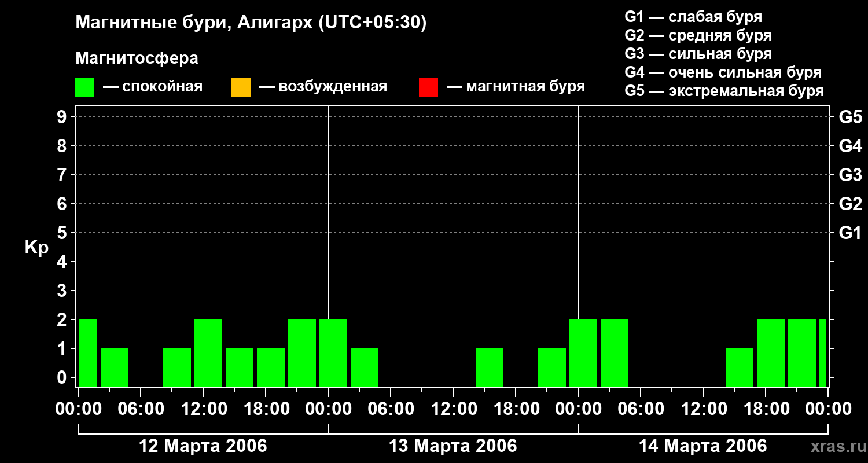Click '18:00' time label above 14 Марта

tap(766, 409)
